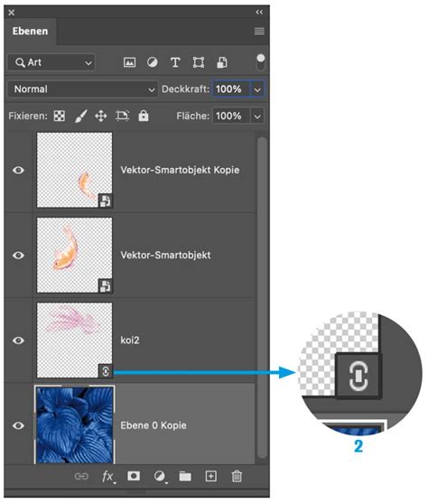
Task: Select the layer name Ebene 0 Kopie
Action: pyautogui.click(x=154, y=425)
